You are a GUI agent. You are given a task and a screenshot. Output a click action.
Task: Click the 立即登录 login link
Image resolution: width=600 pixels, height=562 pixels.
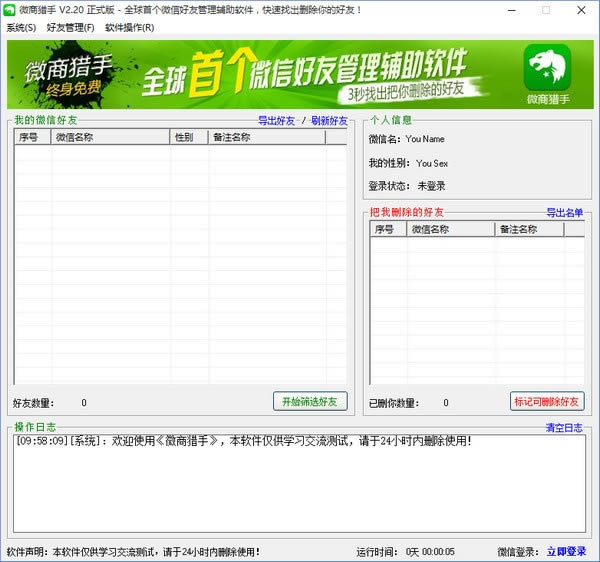tap(566, 551)
